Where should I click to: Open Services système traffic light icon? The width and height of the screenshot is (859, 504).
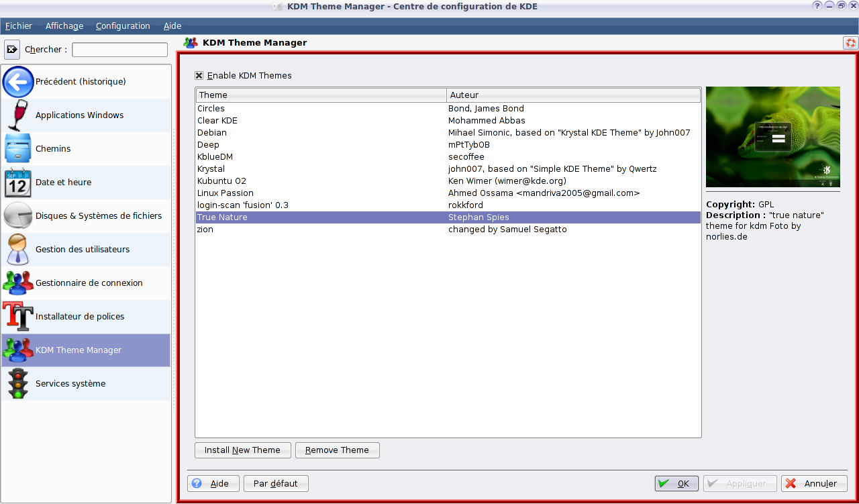(18, 384)
